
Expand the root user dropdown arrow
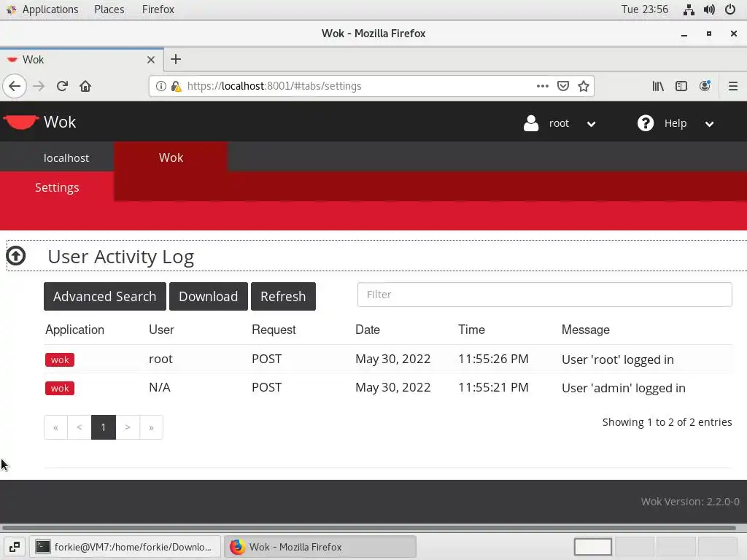591,124
